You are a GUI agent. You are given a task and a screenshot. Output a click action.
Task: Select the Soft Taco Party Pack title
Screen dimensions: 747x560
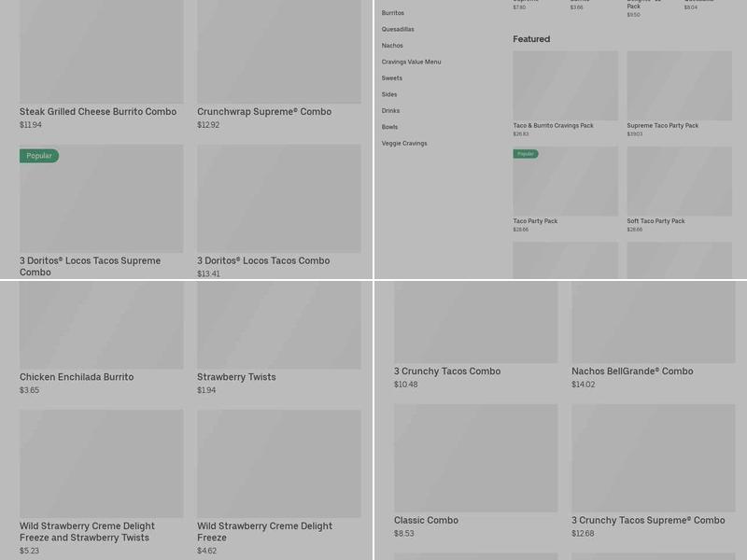click(655, 221)
